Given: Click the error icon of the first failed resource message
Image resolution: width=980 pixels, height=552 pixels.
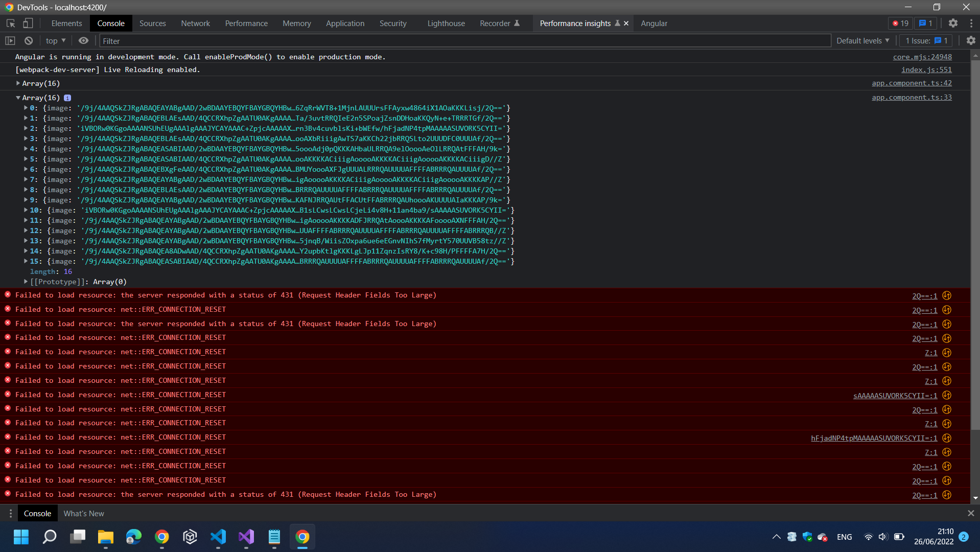Looking at the screenshot, I should tap(8, 294).
